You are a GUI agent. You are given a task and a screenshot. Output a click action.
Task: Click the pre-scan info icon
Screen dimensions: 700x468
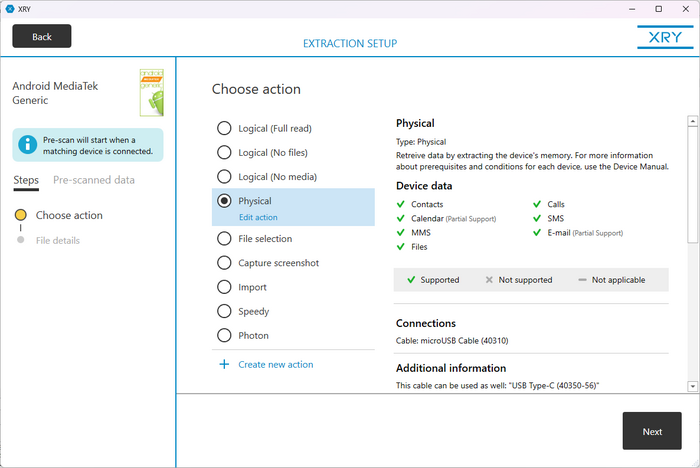29,145
